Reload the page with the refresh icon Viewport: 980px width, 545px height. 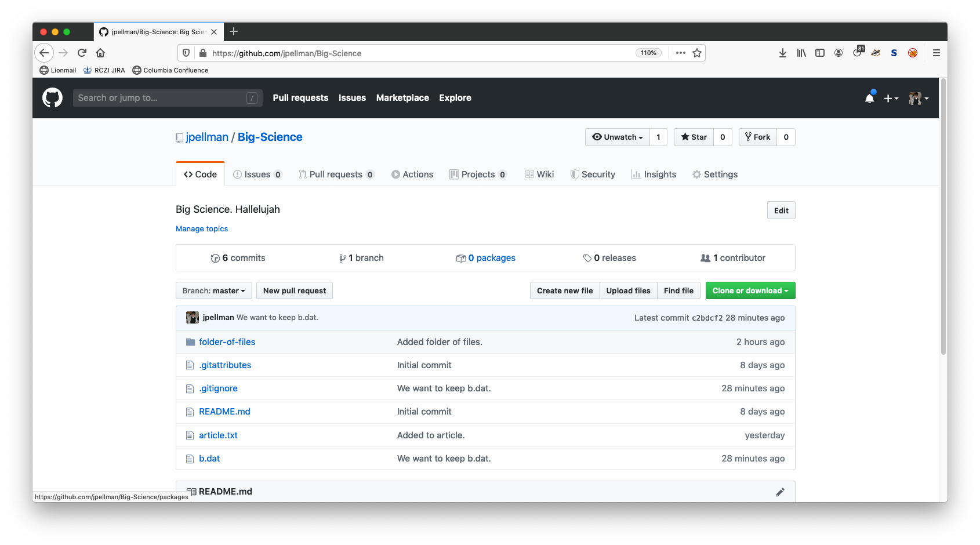pyautogui.click(x=82, y=53)
